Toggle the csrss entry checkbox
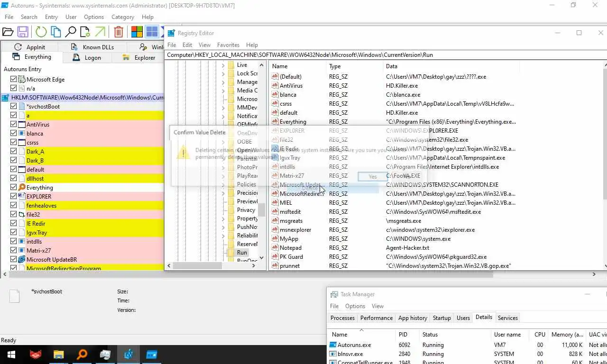607x364 pixels. (14, 143)
